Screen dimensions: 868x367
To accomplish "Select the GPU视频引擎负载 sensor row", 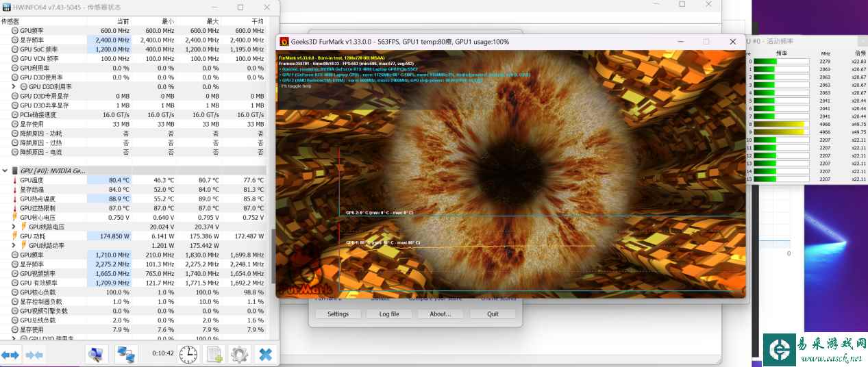I will [133, 311].
